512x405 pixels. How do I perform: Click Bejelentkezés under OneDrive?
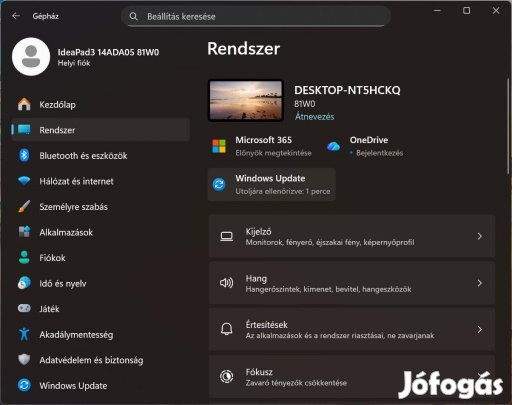pos(379,153)
